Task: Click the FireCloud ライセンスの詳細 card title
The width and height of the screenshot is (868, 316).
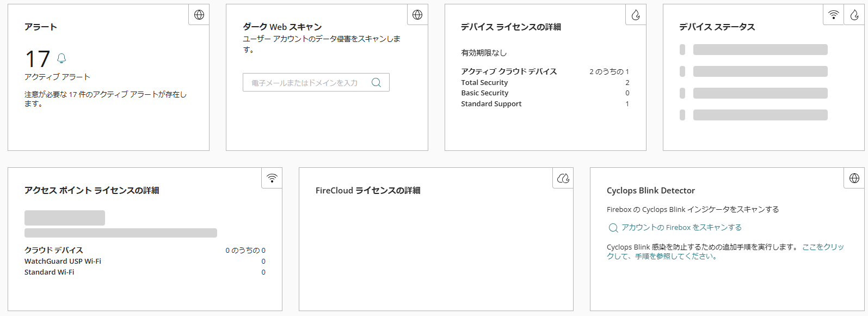Action: (368, 191)
